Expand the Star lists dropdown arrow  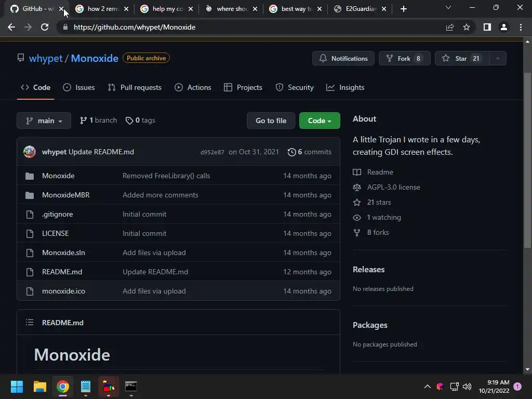click(x=498, y=58)
